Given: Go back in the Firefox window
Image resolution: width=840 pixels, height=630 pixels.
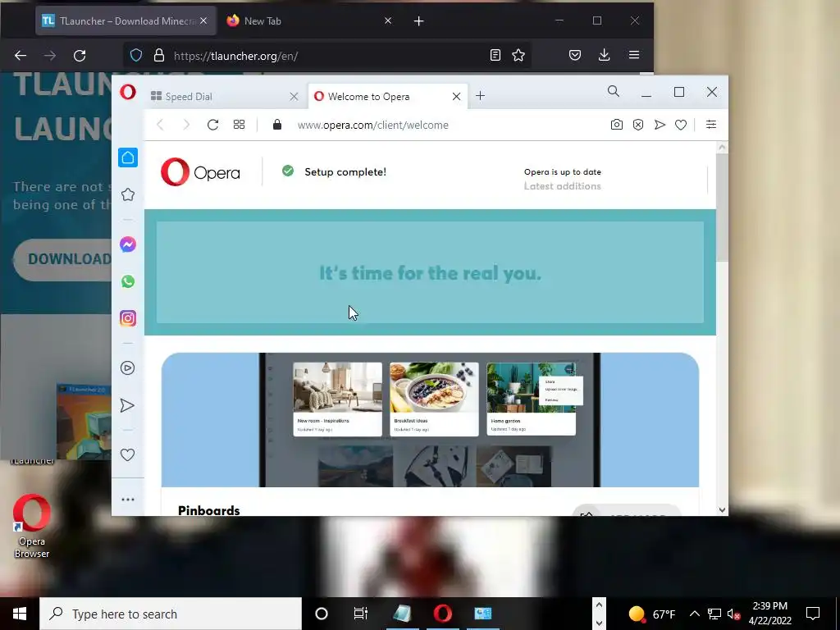Looking at the screenshot, I should pyautogui.click(x=21, y=56).
